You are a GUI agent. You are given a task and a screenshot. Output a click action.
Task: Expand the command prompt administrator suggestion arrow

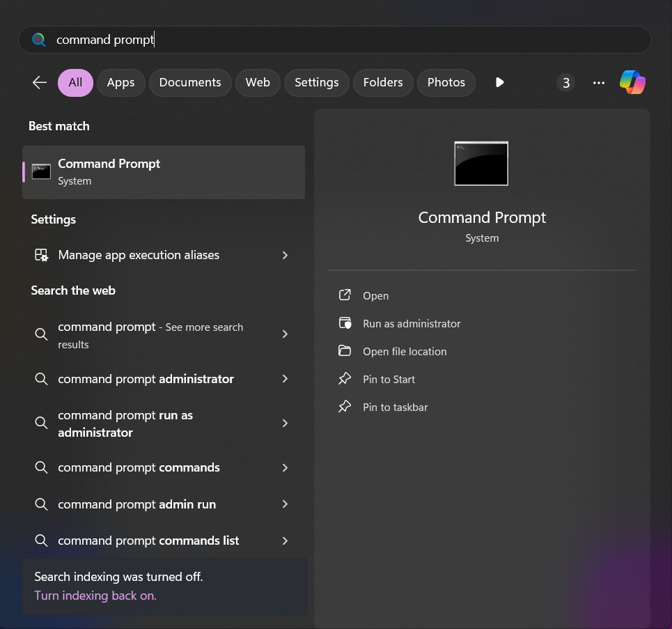285,379
